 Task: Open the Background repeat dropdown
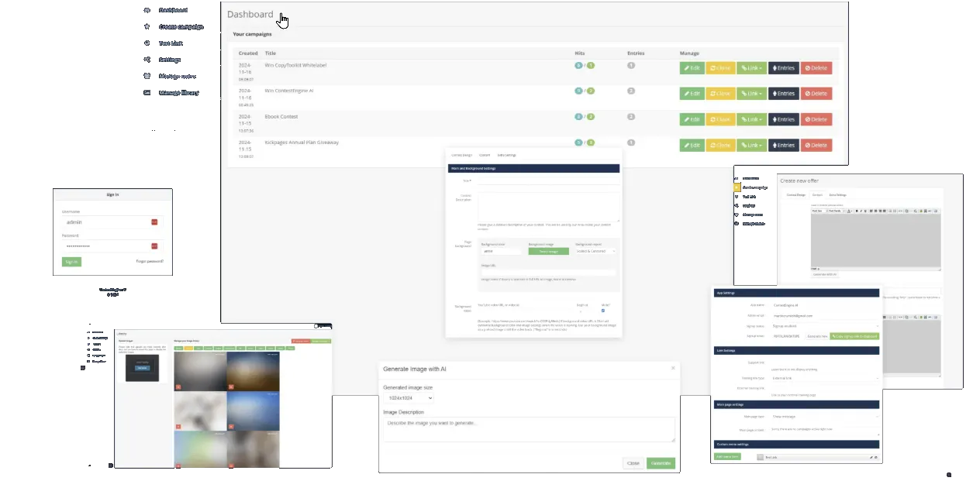(x=595, y=251)
